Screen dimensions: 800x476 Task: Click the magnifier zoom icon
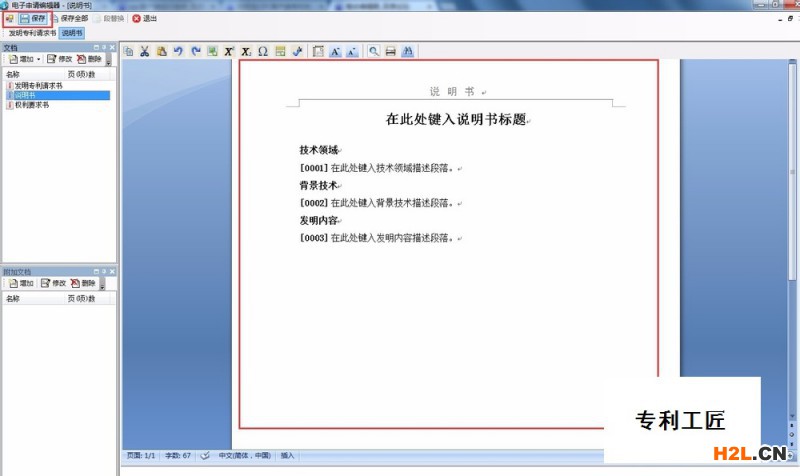(x=374, y=51)
